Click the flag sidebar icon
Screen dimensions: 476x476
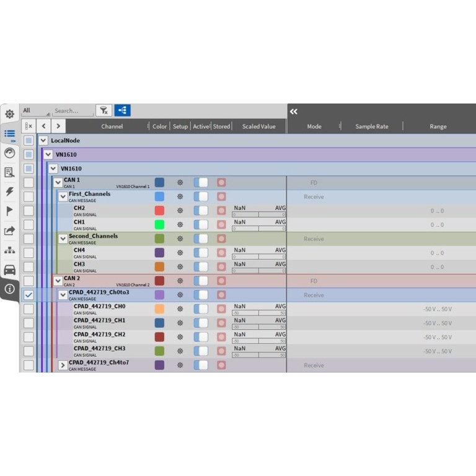(x=9, y=211)
